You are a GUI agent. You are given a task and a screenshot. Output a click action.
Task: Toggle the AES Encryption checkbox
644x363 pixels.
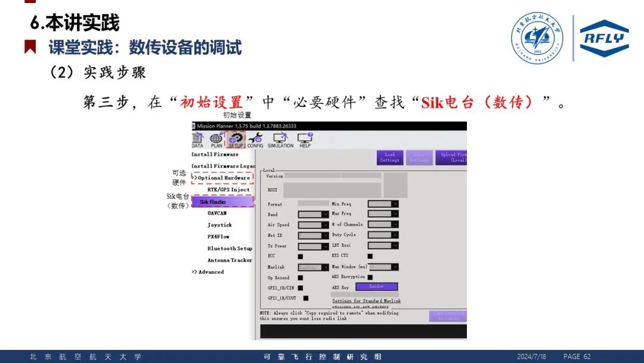coord(370,277)
